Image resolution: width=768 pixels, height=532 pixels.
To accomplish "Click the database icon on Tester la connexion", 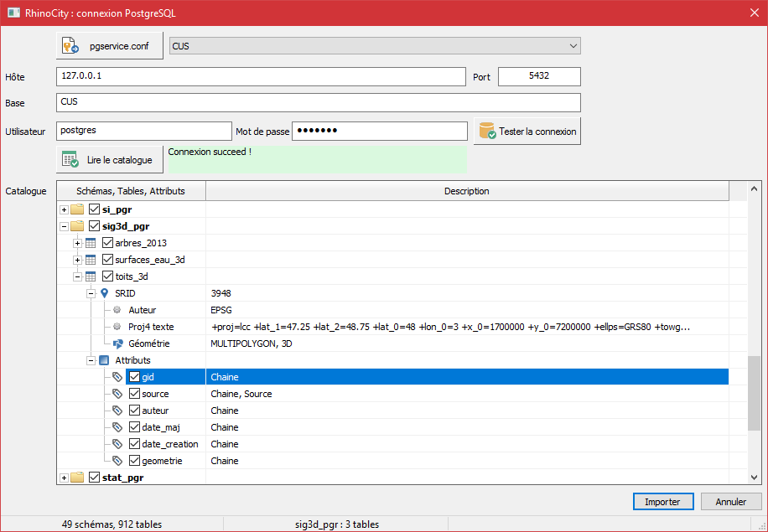I will (x=487, y=132).
